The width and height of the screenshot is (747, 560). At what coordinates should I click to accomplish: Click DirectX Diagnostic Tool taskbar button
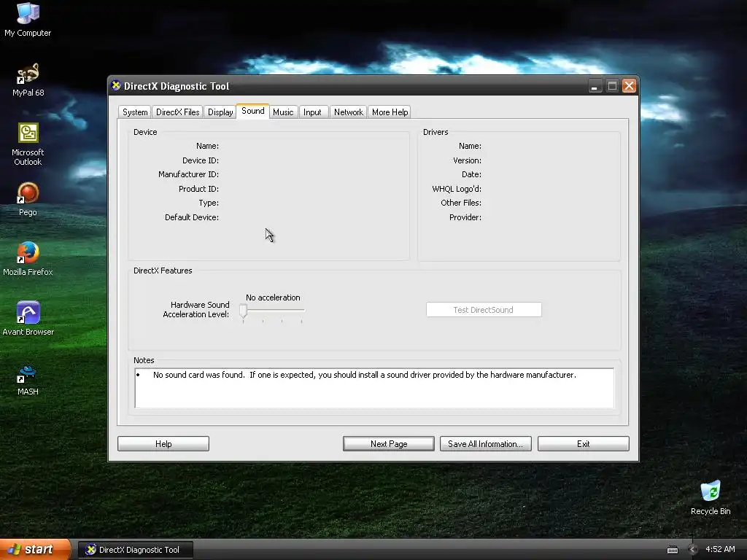point(135,550)
